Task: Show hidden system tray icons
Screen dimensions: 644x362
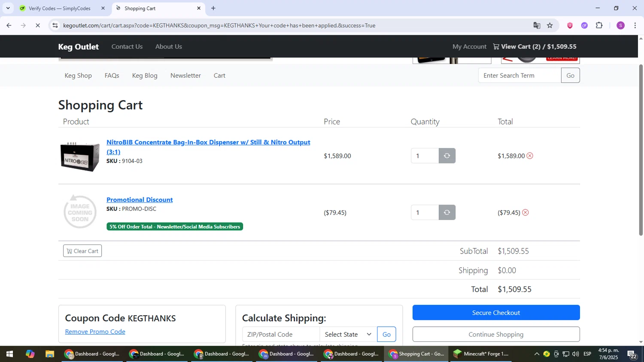Action: click(x=536, y=354)
